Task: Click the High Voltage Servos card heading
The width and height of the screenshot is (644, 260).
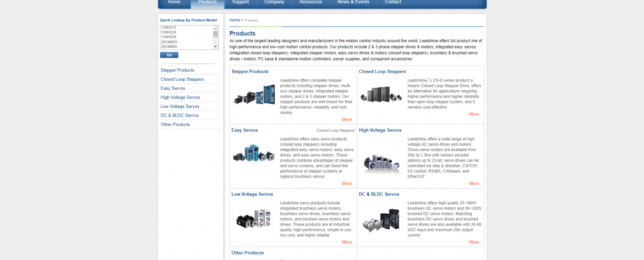Action: (x=380, y=130)
